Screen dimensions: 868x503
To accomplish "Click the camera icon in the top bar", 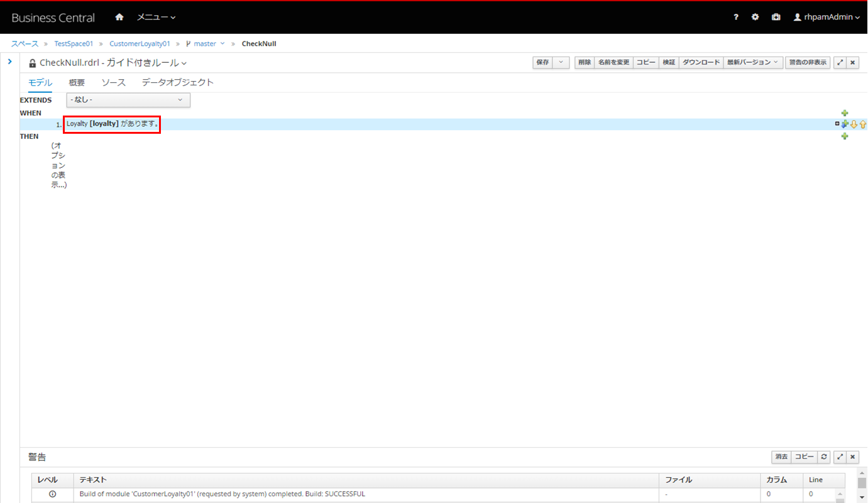I will point(776,17).
